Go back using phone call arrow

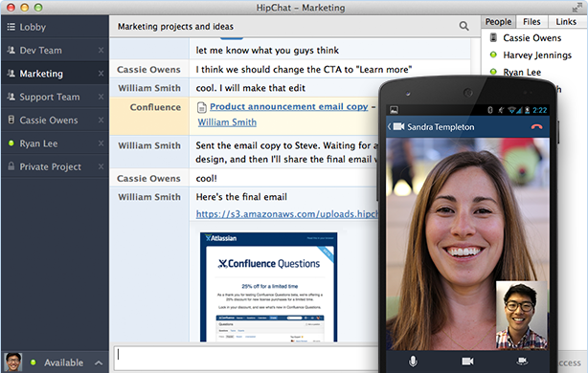tap(389, 127)
